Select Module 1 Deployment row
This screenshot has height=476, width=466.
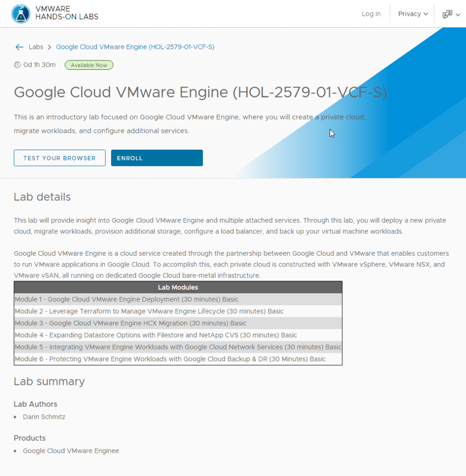click(x=126, y=299)
